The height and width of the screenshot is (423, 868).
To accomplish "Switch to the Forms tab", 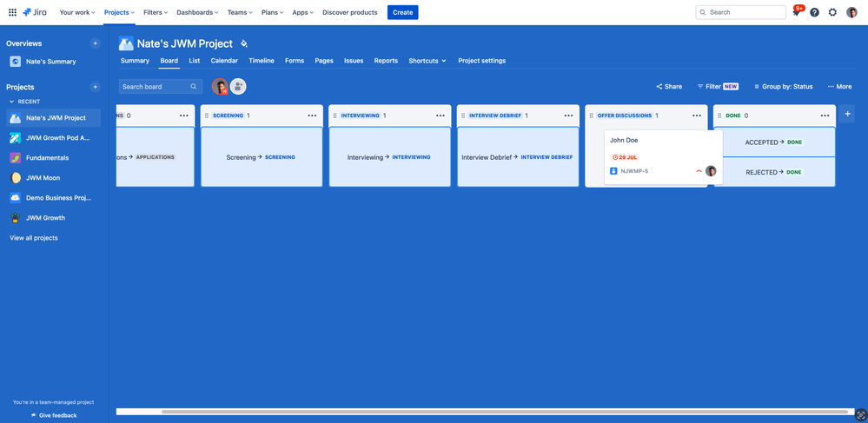I will click(295, 61).
